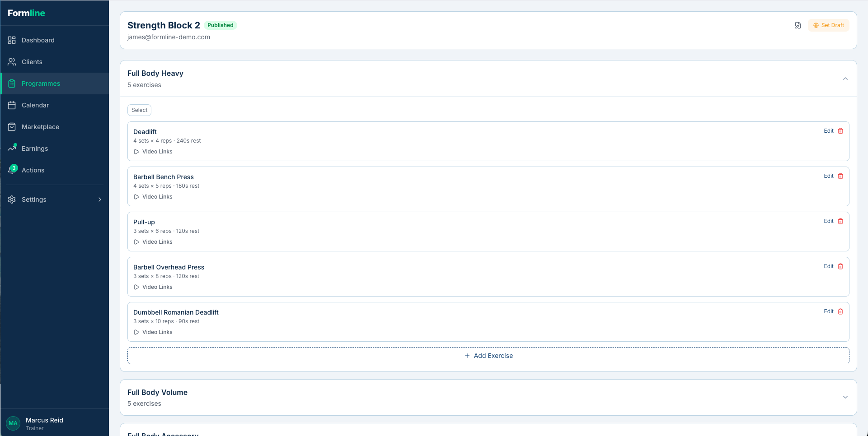Viewport: 868px width, 436px height.
Task: Click the document icon beside Set Draft
Action: pyautogui.click(x=798, y=25)
